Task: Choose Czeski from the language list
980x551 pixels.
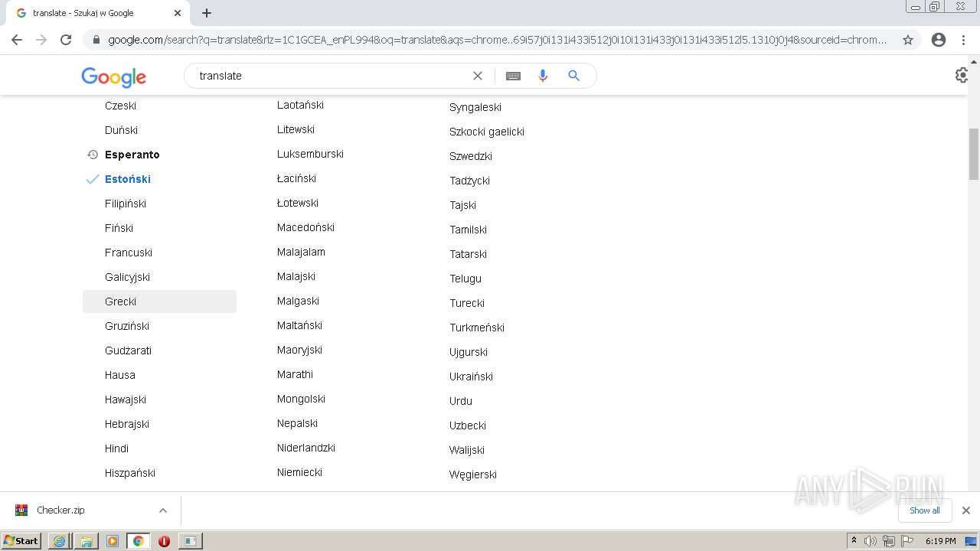Action: pos(120,106)
